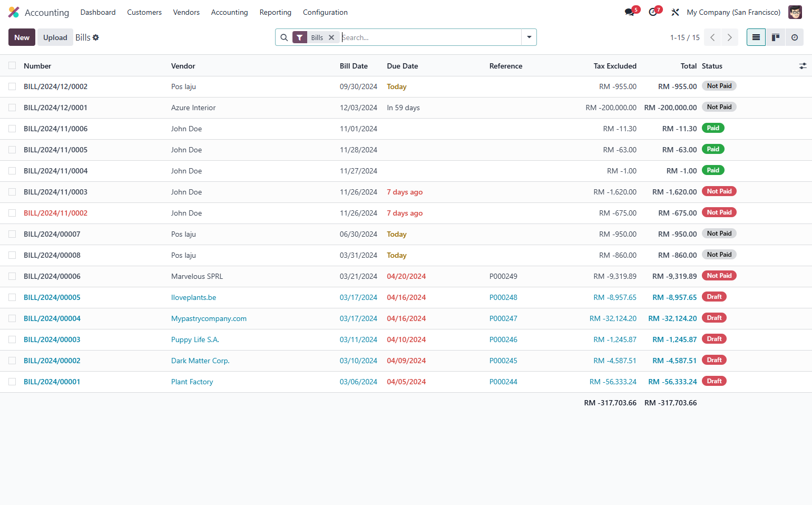Screen dimensions: 812x505
Task: Go to previous page of records
Action: point(712,37)
